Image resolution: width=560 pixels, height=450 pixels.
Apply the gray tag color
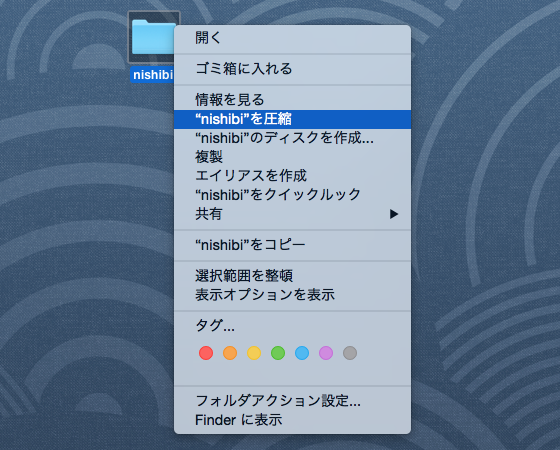coord(350,353)
